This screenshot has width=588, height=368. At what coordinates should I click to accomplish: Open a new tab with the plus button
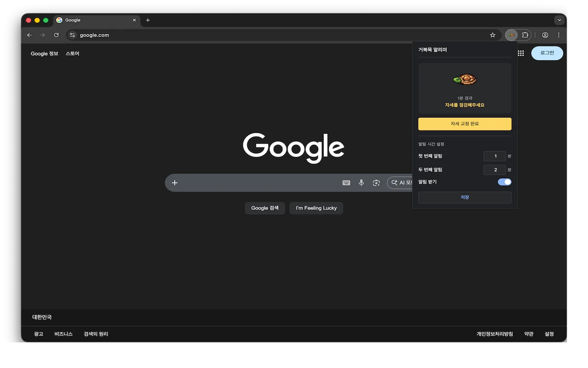tap(148, 20)
